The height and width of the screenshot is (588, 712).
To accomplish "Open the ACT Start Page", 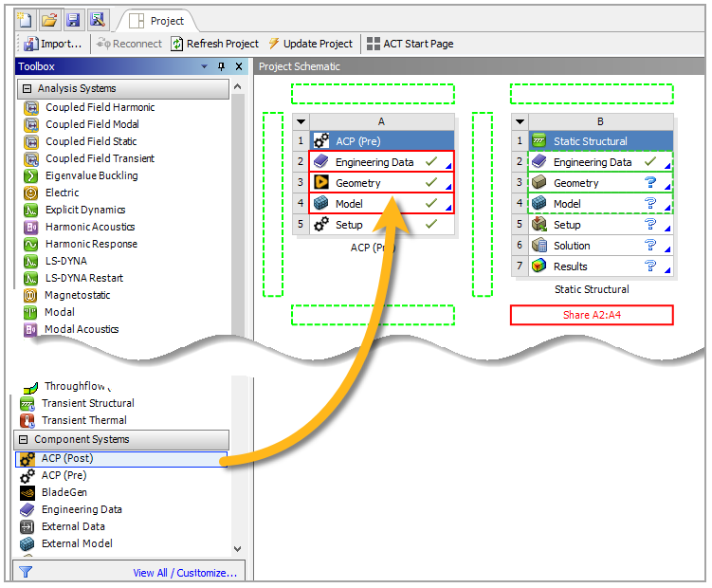I will pos(410,44).
